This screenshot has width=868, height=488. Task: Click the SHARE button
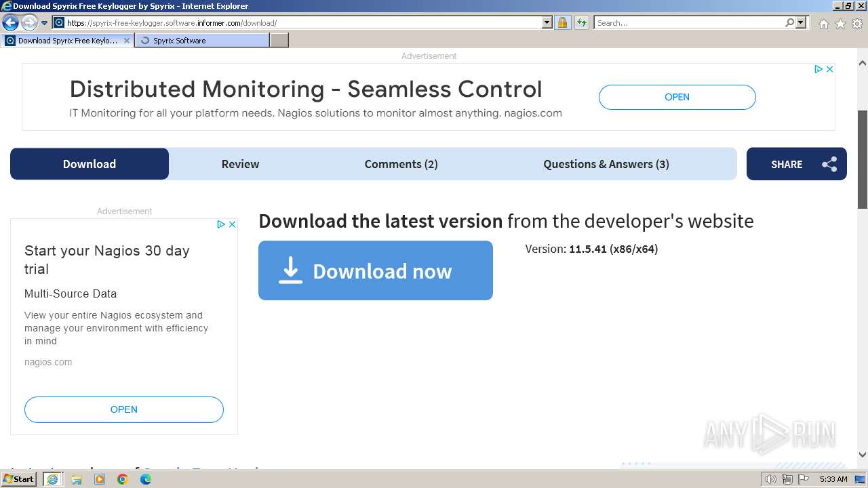(x=797, y=164)
